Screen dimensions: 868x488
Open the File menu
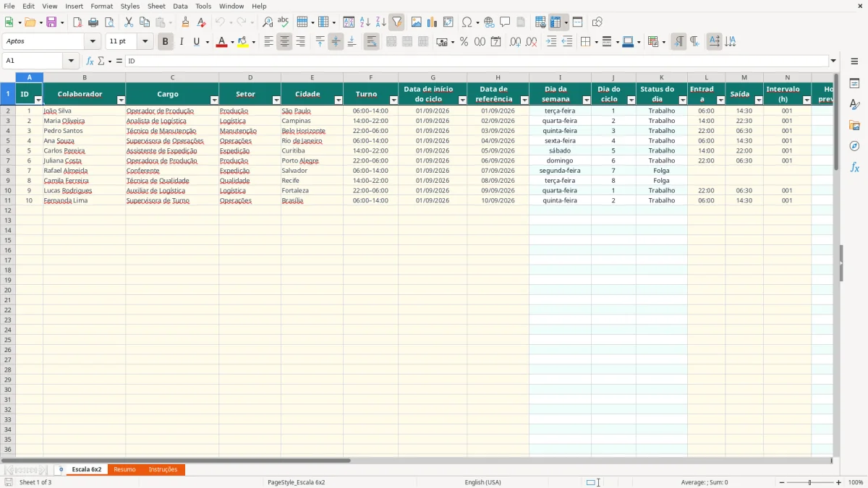pyautogui.click(x=9, y=6)
